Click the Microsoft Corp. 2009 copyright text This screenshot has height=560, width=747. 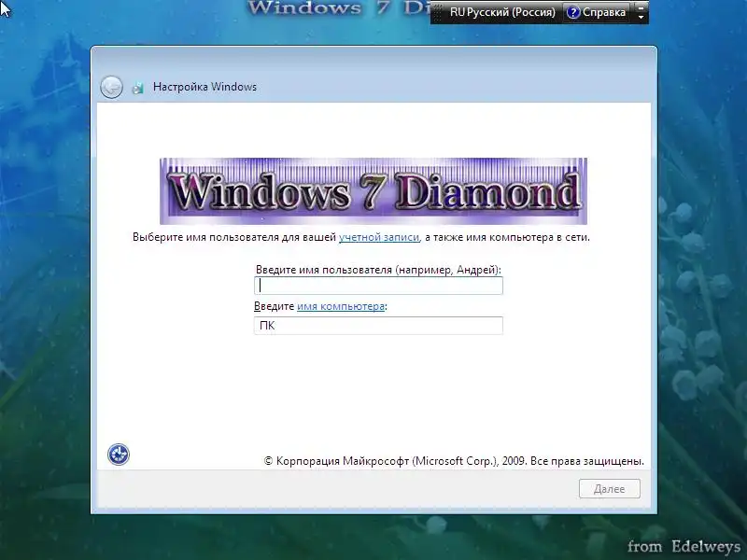pyautogui.click(x=454, y=461)
